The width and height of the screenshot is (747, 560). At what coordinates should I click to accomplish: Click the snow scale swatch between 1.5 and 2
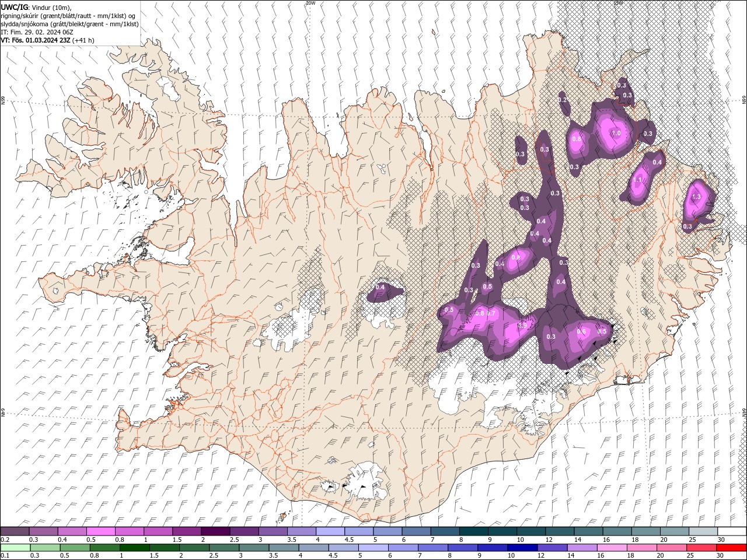pyautogui.click(x=187, y=531)
